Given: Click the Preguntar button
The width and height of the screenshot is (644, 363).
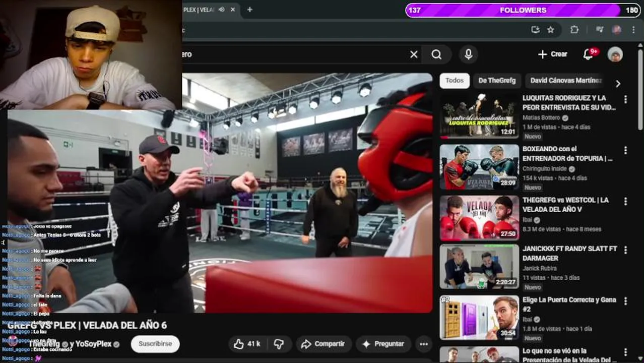Looking at the screenshot, I should click(383, 344).
